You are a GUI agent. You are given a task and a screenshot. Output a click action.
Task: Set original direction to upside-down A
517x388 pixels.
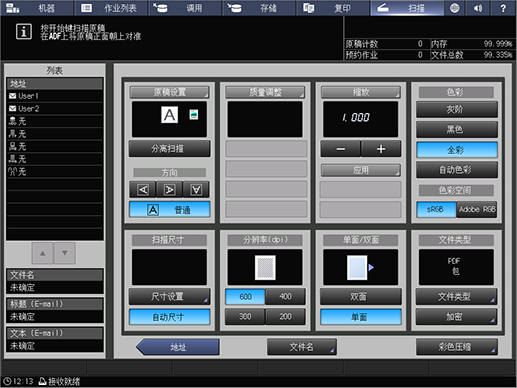[x=196, y=190]
